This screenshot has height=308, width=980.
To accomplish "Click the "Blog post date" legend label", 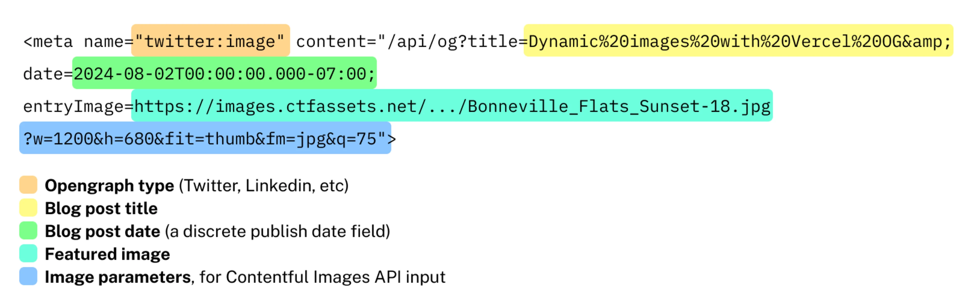I will tap(102, 231).
